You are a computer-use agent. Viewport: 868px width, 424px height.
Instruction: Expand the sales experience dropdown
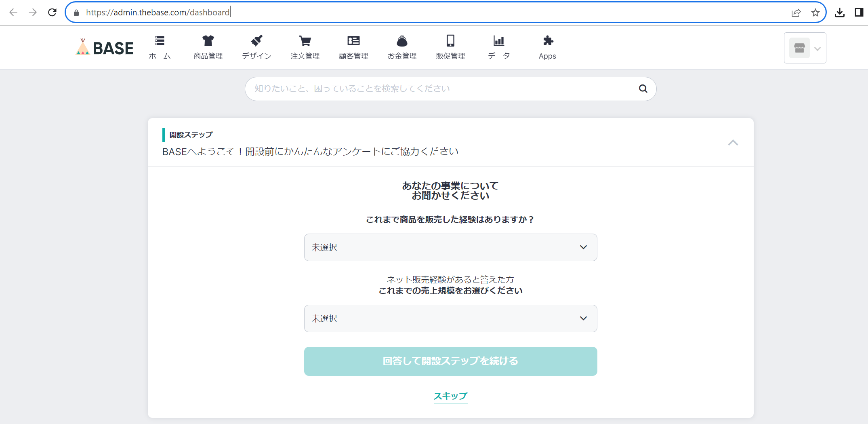pyautogui.click(x=450, y=247)
